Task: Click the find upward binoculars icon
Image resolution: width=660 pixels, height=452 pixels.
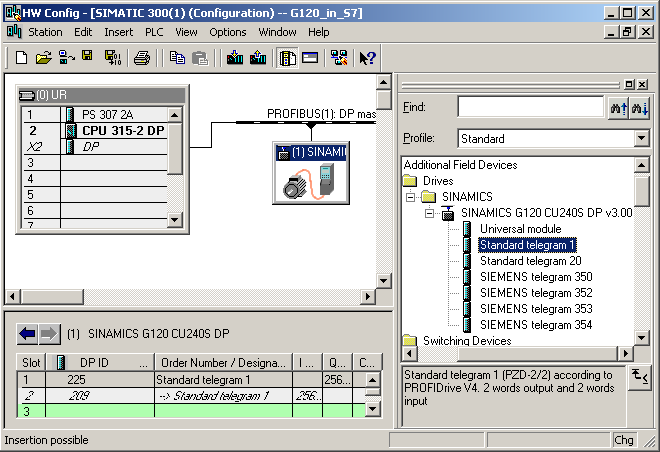Action: tap(618, 108)
